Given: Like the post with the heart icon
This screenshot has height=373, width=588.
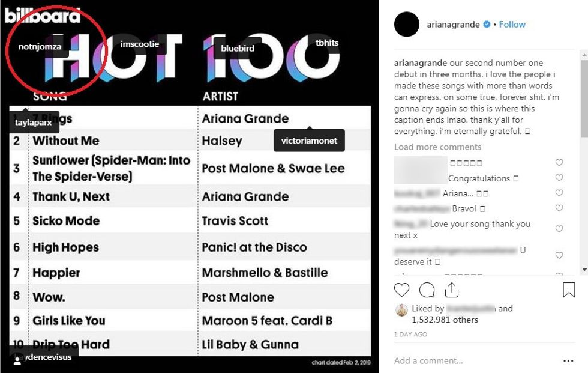Looking at the screenshot, I should [x=401, y=291].
